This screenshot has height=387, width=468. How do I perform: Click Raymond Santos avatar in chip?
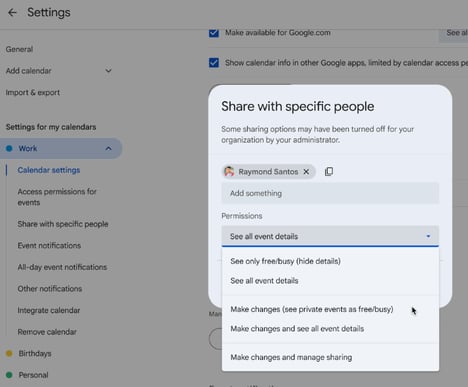pos(229,172)
